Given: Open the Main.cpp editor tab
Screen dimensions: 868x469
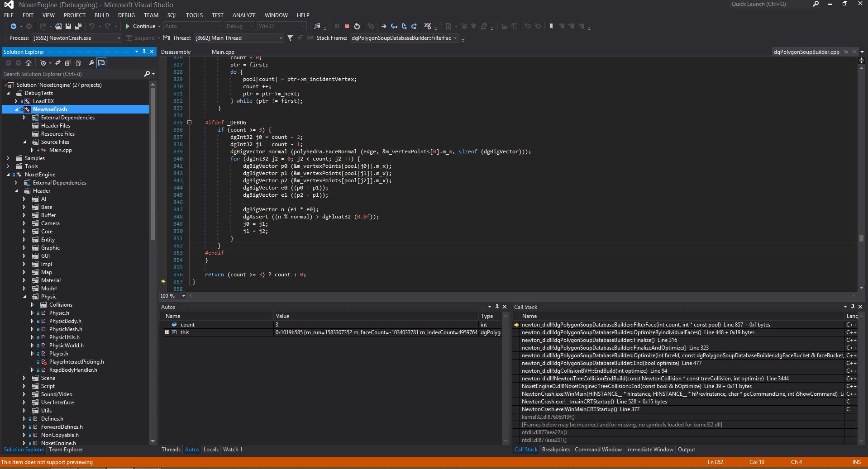Looking at the screenshot, I should tap(223, 52).
